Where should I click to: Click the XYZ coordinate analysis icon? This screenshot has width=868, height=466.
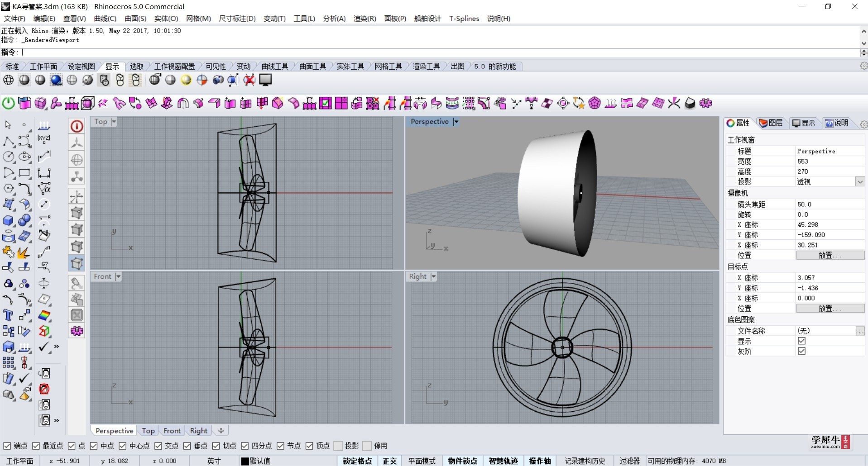(x=44, y=138)
